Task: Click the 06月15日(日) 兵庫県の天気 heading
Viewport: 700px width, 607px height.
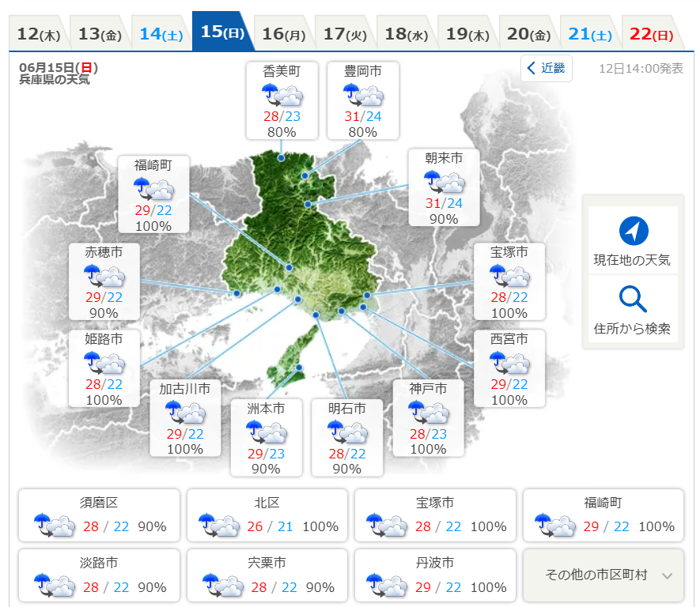Action: point(58,74)
